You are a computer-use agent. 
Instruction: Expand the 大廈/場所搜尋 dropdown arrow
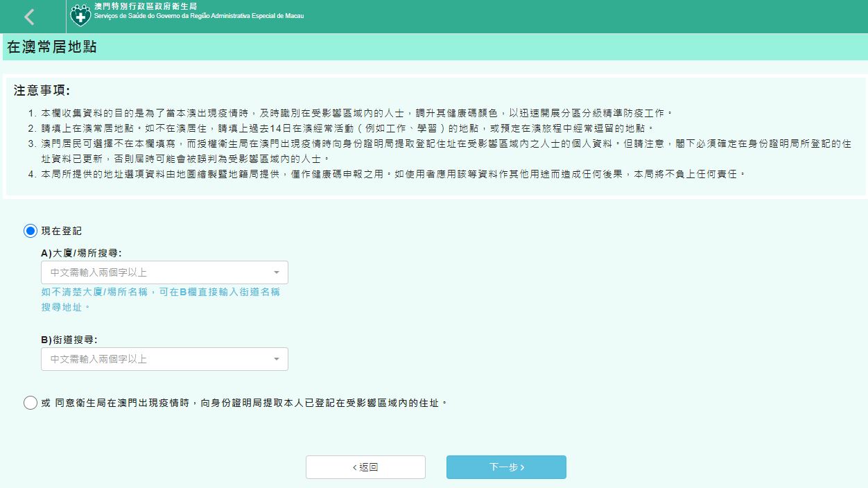276,272
